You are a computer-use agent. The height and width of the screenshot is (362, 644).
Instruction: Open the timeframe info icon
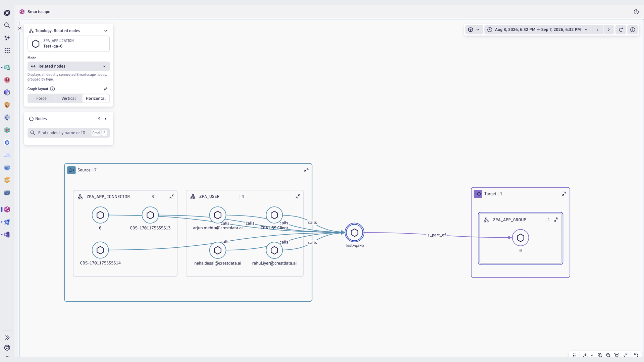[633, 29]
